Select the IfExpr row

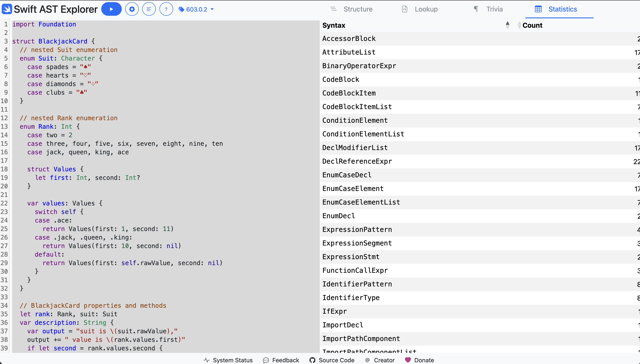[x=480, y=311]
